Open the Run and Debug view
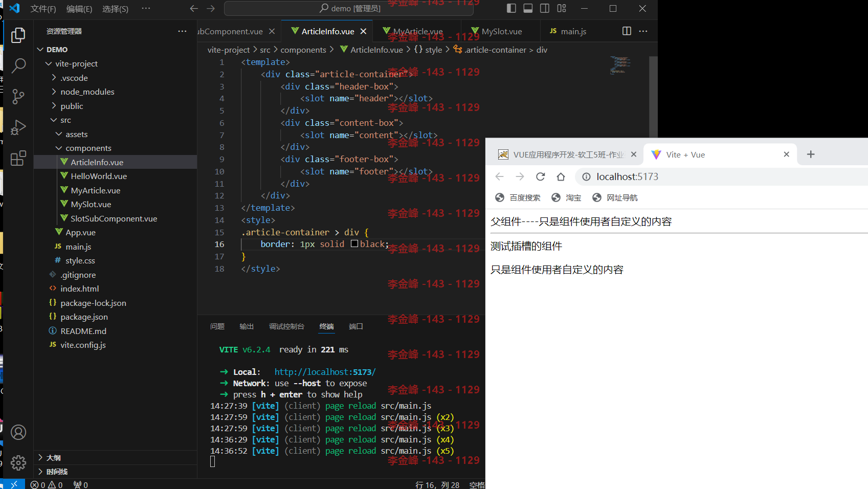868x489 pixels. click(18, 127)
